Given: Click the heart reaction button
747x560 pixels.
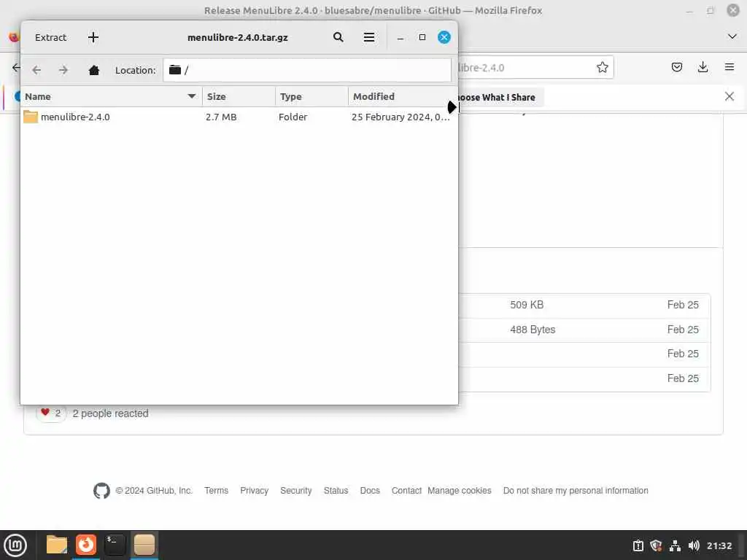Looking at the screenshot, I should click(x=51, y=413).
